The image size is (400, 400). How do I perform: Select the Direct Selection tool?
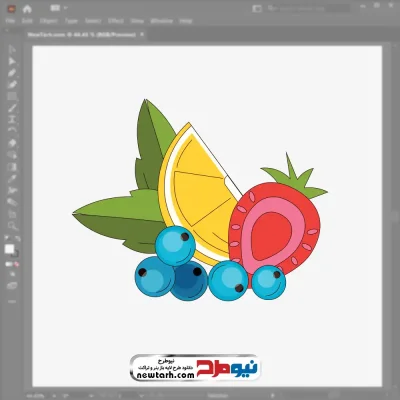coord(12,61)
